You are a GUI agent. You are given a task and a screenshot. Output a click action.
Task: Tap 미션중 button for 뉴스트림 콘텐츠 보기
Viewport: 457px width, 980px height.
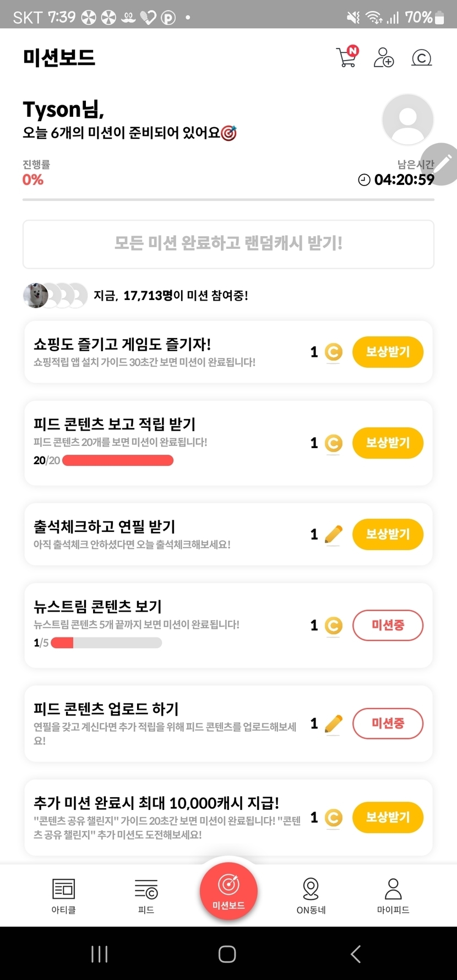coord(388,625)
